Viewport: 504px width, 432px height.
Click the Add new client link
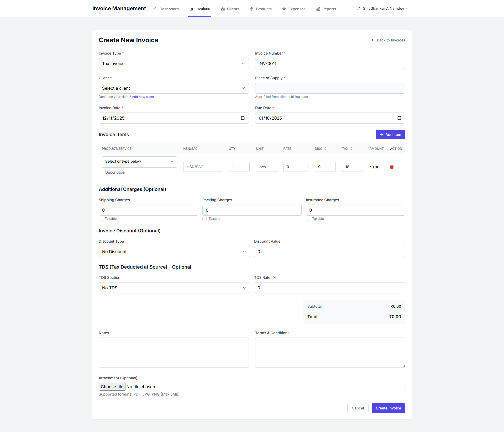[143, 97]
